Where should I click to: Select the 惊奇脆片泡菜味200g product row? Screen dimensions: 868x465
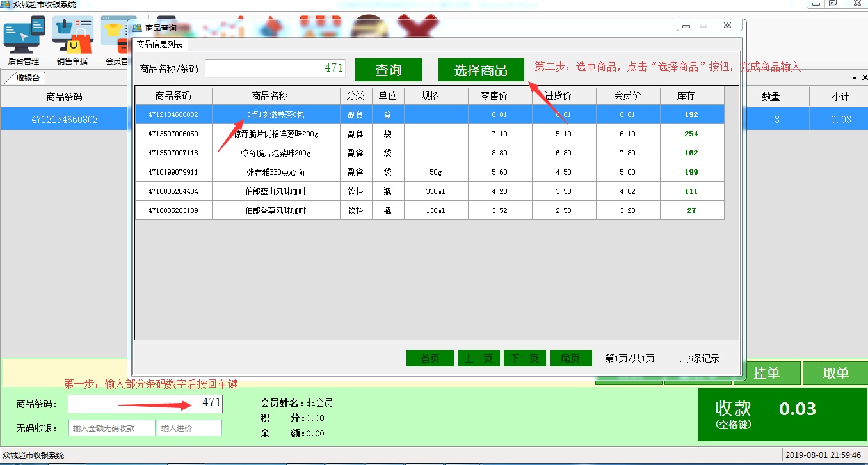pyautogui.click(x=430, y=153)
